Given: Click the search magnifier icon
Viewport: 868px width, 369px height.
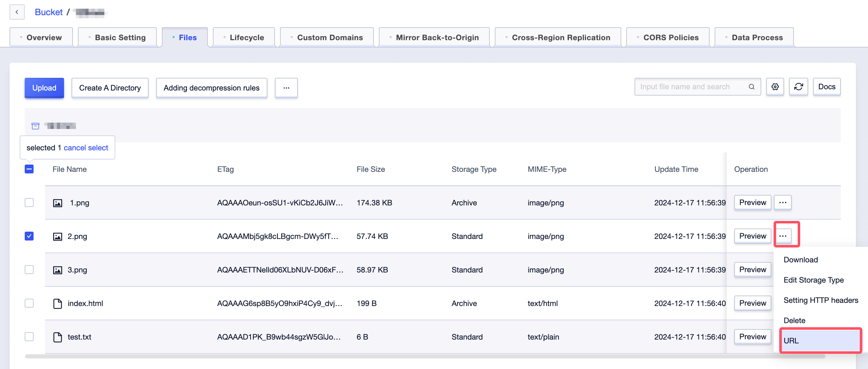Looking at the screenshot, I should (x=751, y=87).
